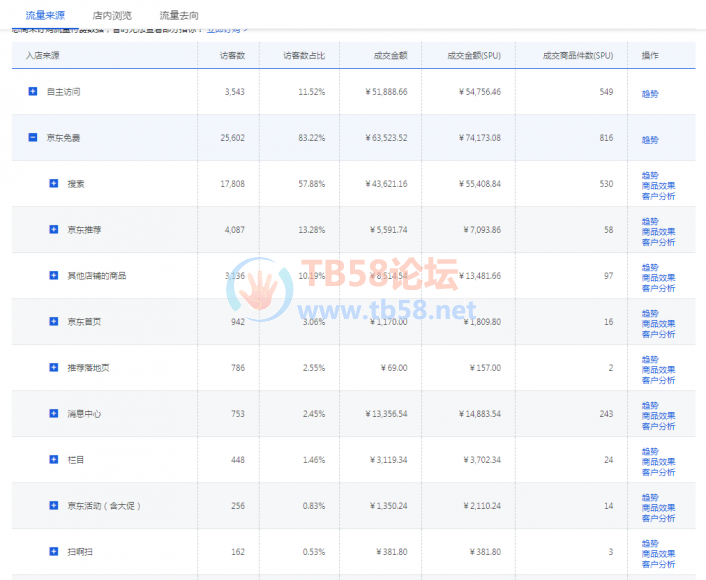Expand the 推荐落地页 row
This screenshot has height=580, width=706.
point(54,367)
